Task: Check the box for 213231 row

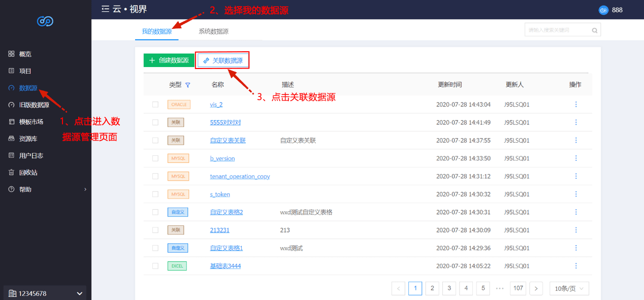Action: 155,230
